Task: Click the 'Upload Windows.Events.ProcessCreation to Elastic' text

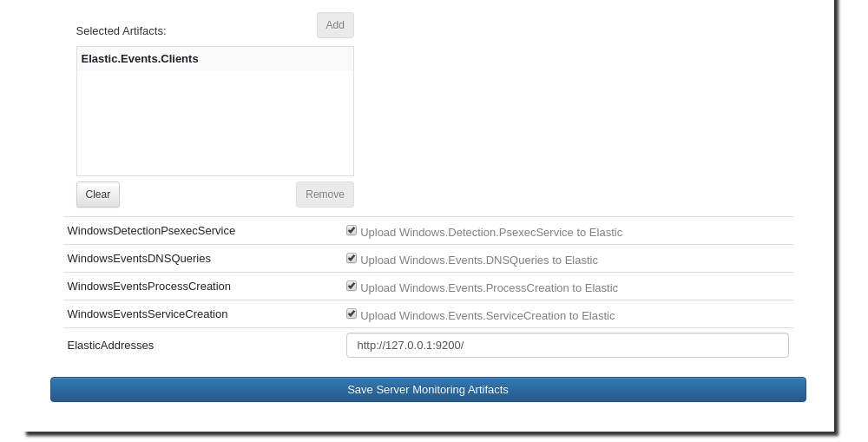Action: point(489,288)
